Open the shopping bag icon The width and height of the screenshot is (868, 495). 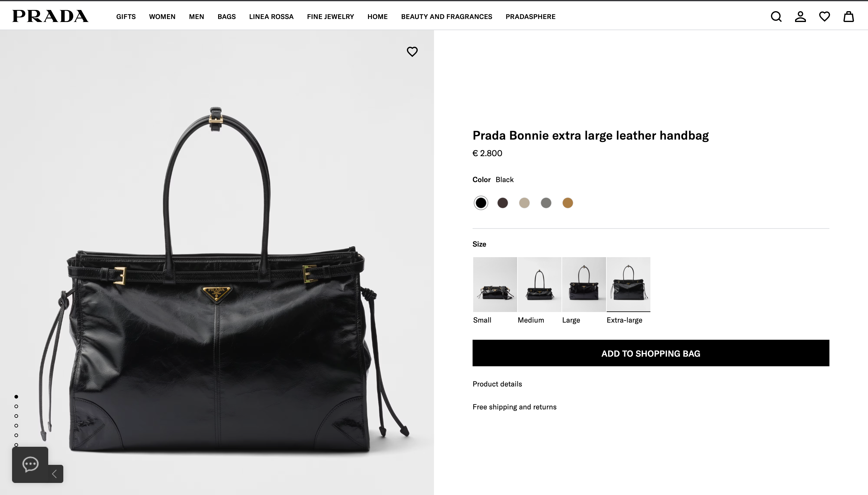tap(849, 16)
